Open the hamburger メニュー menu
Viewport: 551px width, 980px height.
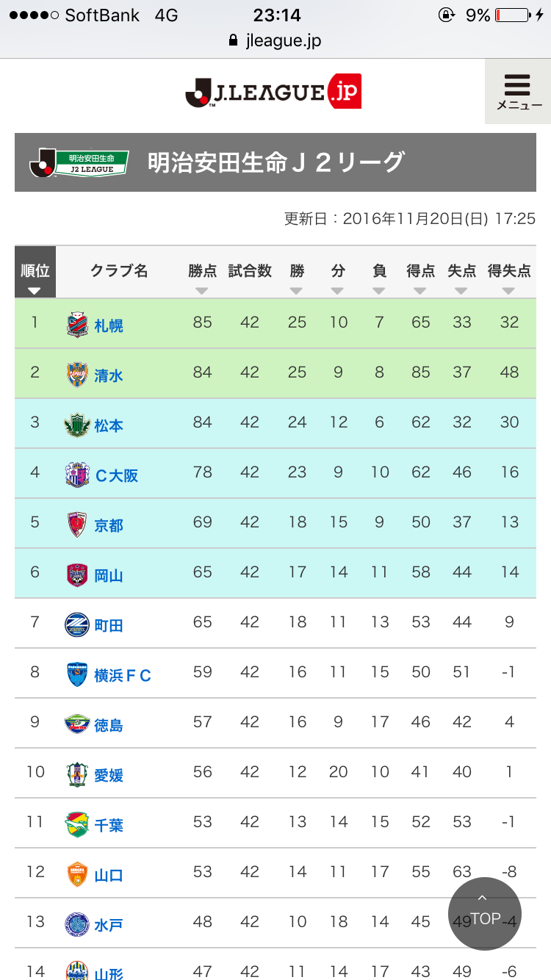coord(519,91)
